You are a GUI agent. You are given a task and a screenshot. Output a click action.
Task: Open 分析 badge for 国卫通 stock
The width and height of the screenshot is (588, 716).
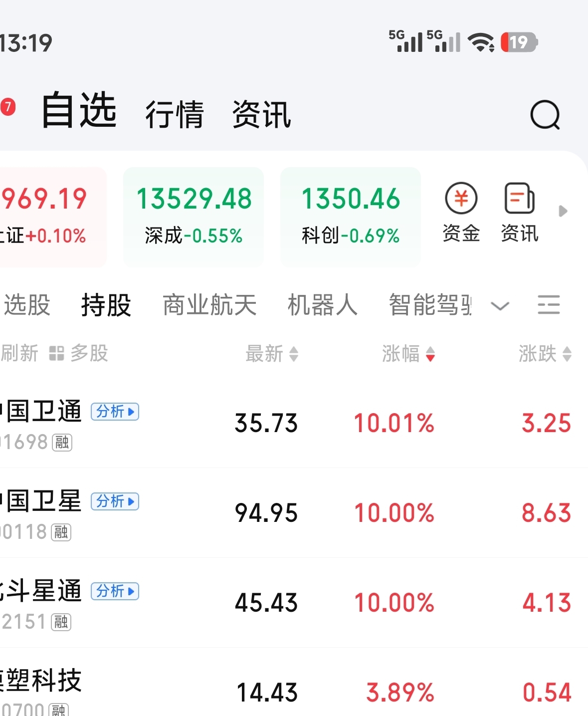tap(115, 412)
